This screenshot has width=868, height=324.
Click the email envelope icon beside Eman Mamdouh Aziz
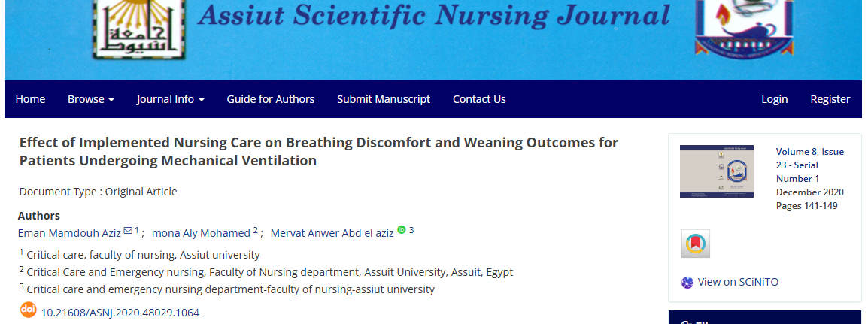128,231
